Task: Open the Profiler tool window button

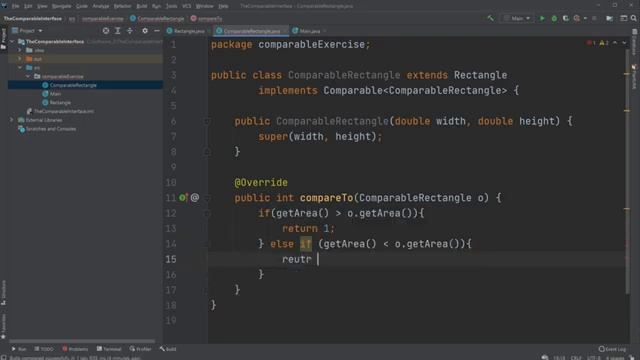Action: (x=140, y=349)
